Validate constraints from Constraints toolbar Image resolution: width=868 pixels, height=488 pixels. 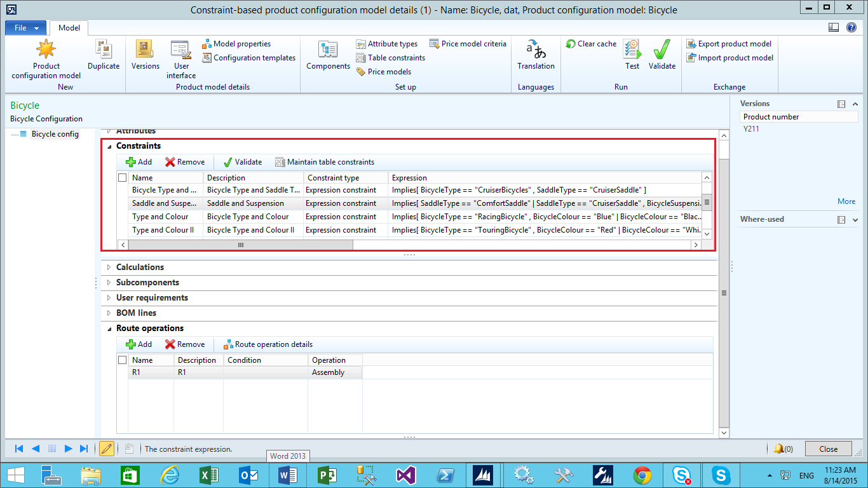tap(242, 162)
